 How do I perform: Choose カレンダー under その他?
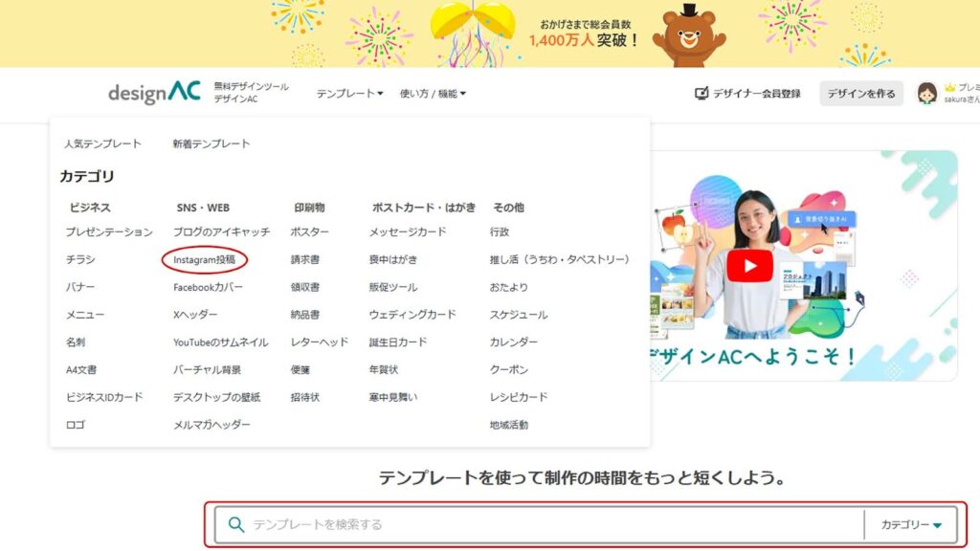[513, 342]
